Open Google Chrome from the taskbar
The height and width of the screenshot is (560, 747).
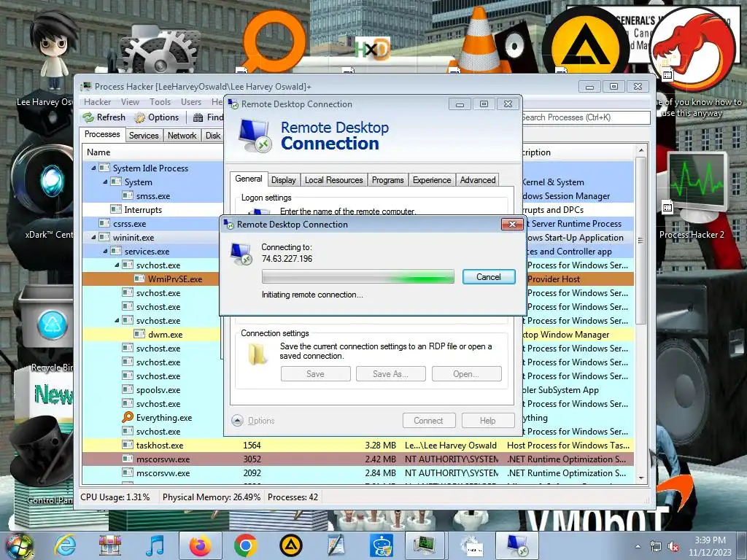tap(245, 545)
